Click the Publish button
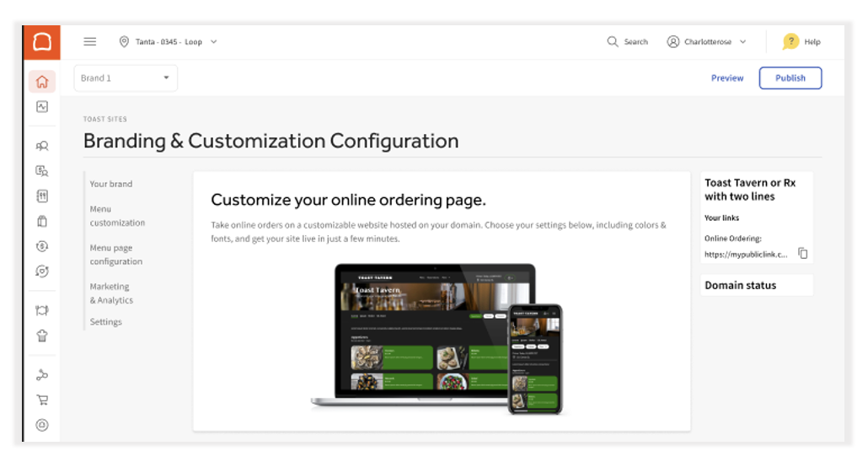The width and height of the screenshot is (868, 462). point(790,78)
